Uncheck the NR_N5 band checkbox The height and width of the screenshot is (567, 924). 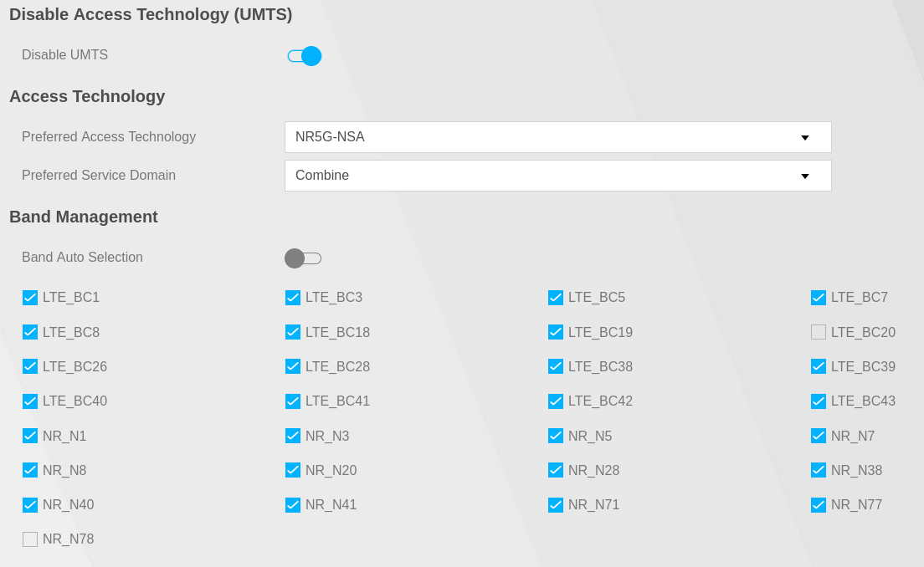[x=556, y=436]
